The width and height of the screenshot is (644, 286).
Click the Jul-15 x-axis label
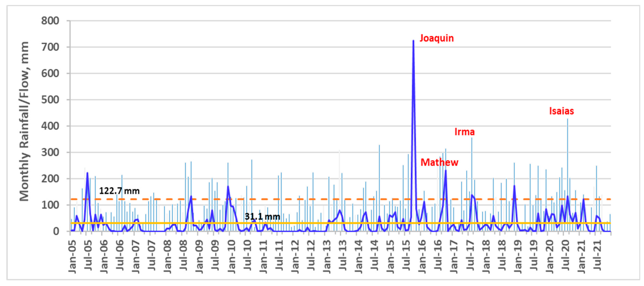point(406,255)
